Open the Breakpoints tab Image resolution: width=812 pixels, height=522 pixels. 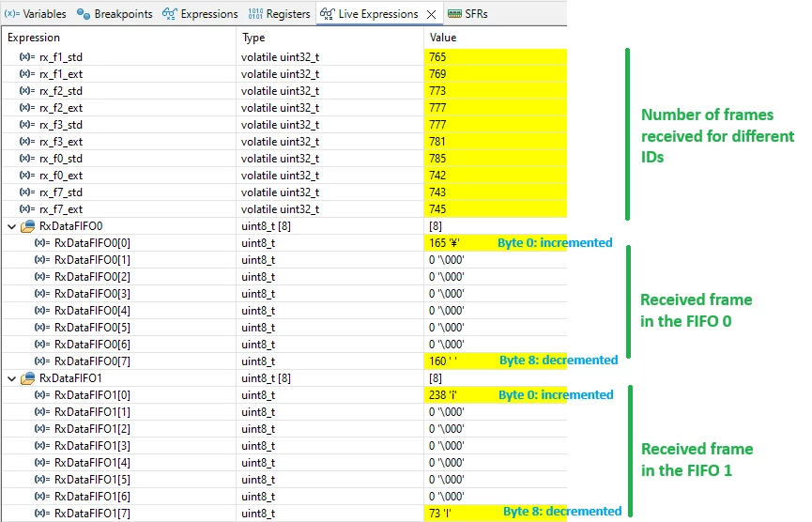pos(115,14)
